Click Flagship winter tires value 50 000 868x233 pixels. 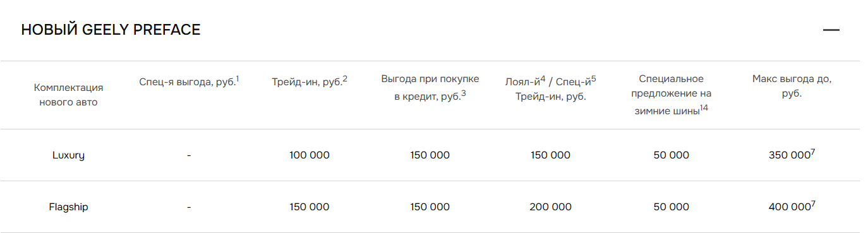pos(672,207)
